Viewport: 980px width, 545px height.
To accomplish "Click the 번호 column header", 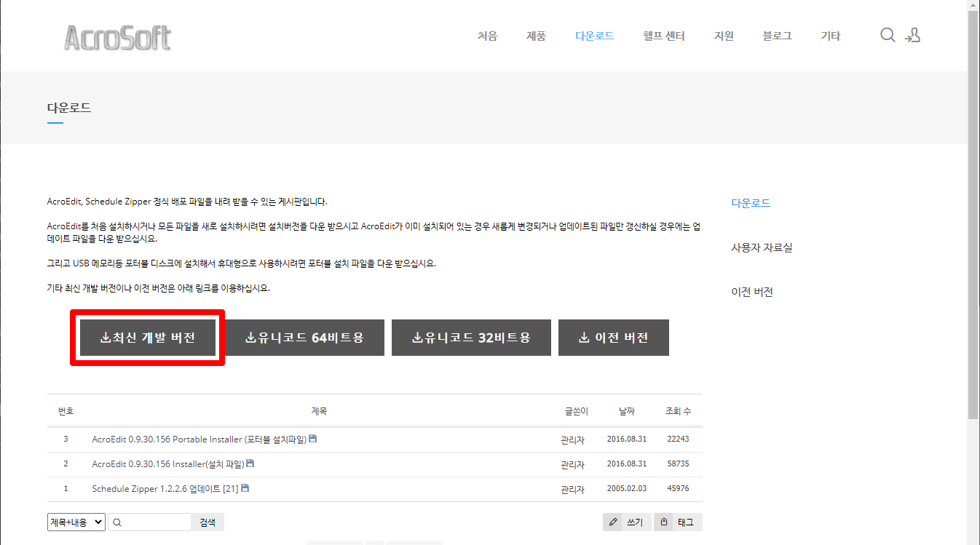I will coord(66,411).
